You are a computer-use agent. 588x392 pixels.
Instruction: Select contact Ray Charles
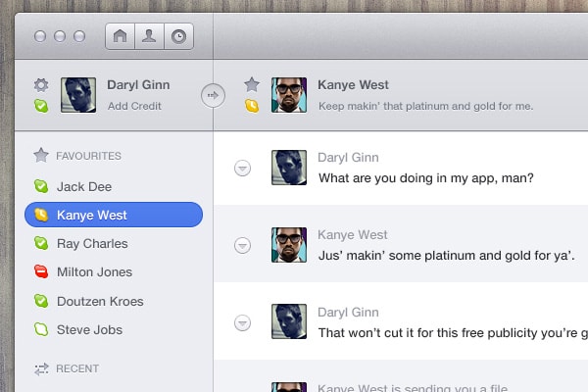114,243
